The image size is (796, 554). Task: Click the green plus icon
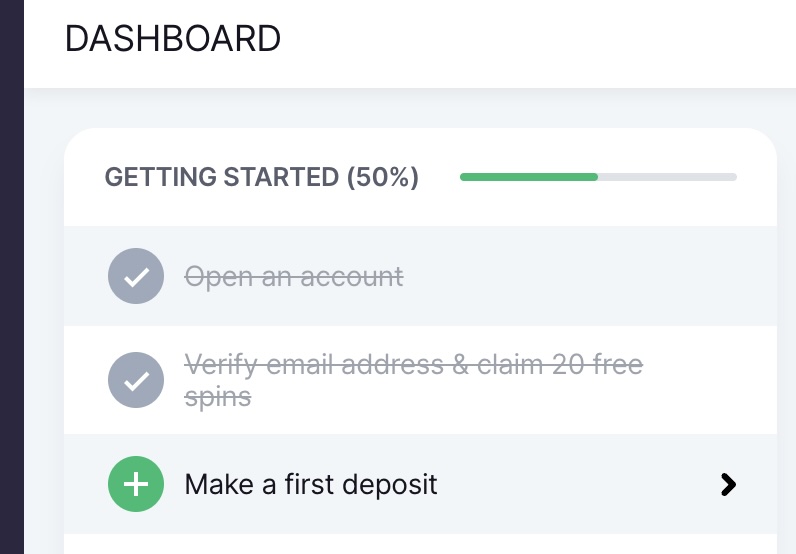[135, 485]
